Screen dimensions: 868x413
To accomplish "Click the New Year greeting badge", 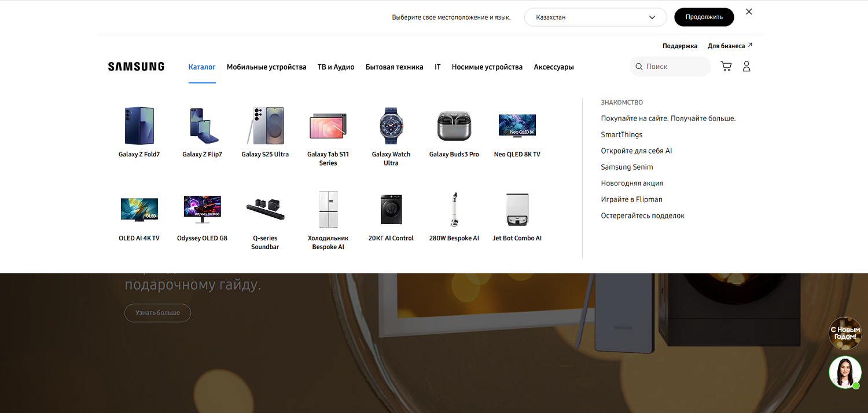I will coord(845,333).
